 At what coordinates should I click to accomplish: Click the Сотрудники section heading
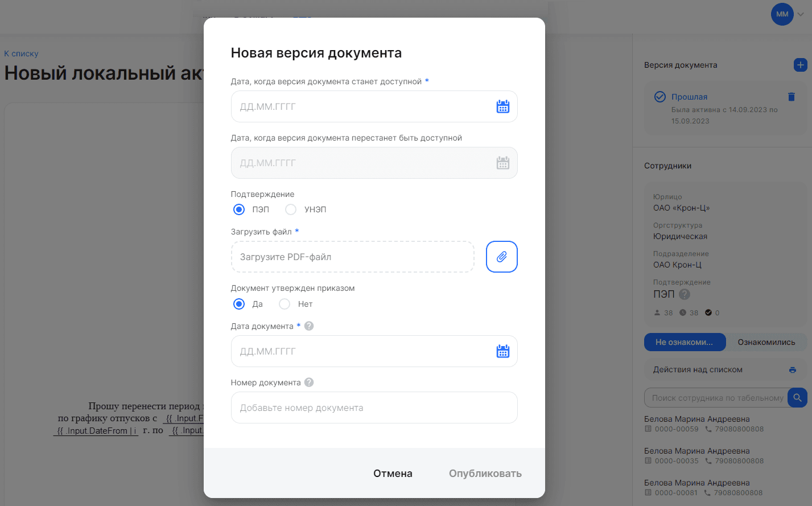point(668,166)
